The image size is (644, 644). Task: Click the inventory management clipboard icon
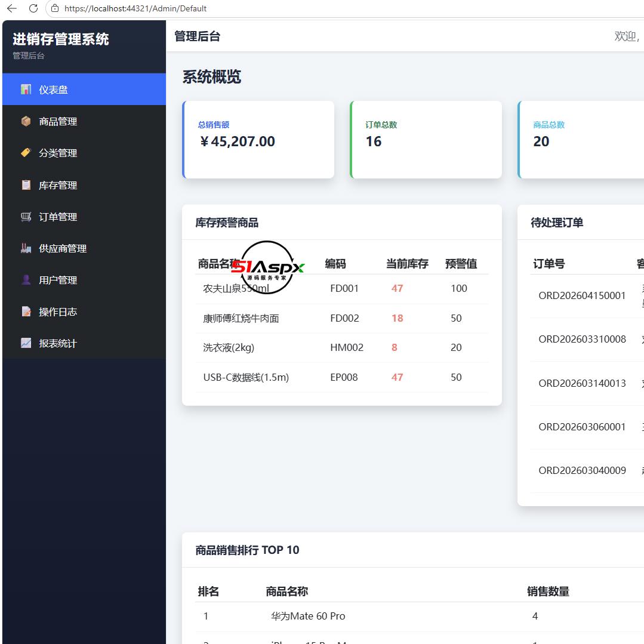(x=26, y=185)
